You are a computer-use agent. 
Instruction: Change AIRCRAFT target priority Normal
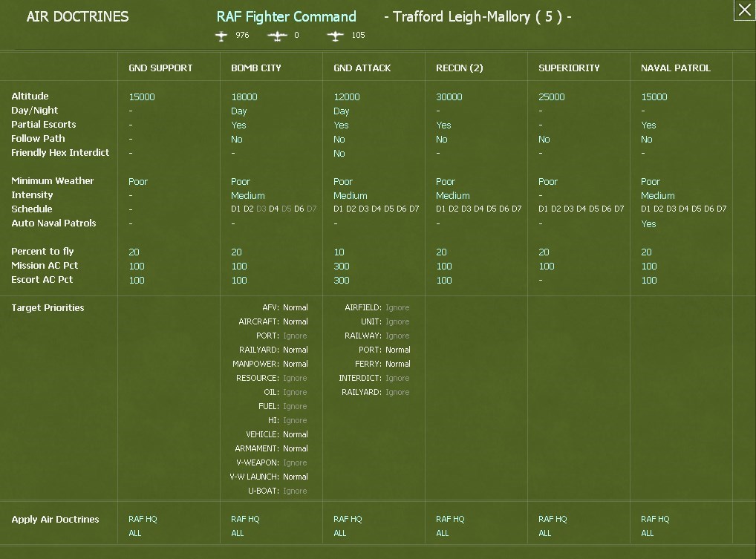(x=296, y=321)
